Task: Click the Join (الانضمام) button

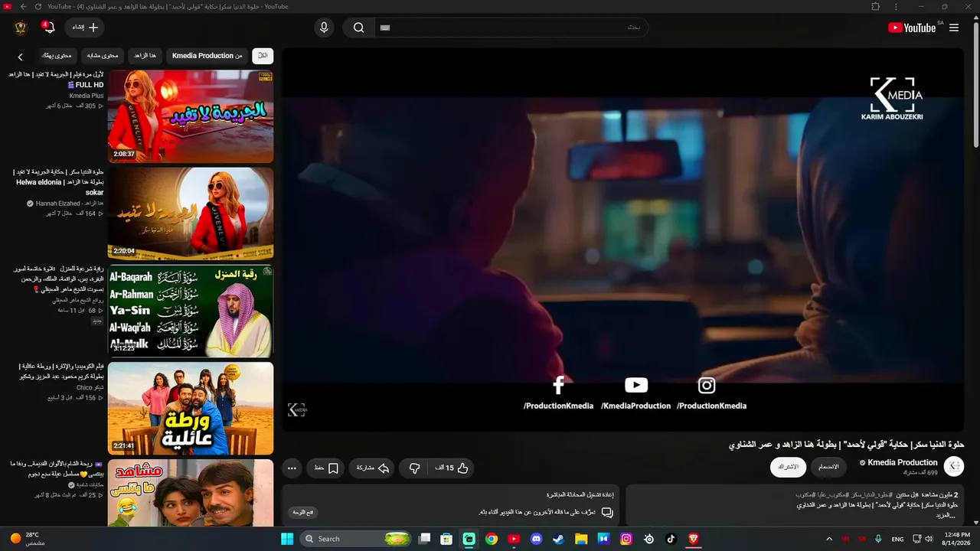Action: pyautogui.click(x=828, y=467)
